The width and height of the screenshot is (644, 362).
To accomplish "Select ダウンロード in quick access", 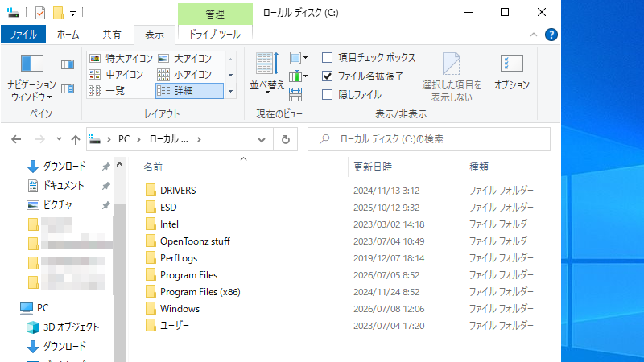I will [64, 166].
